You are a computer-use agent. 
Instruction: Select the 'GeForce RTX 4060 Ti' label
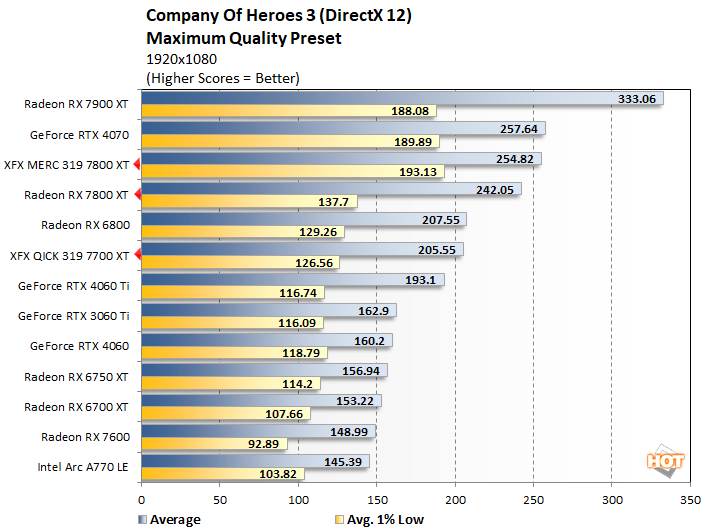point(74,286)
